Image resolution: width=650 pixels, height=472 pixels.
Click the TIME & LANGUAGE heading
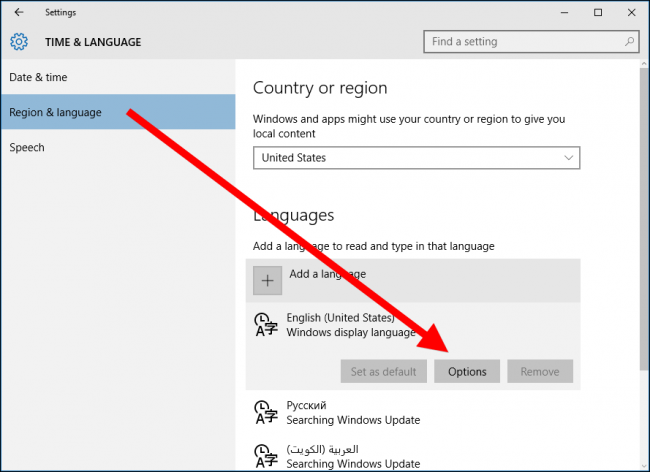click(x=93, y=42)
